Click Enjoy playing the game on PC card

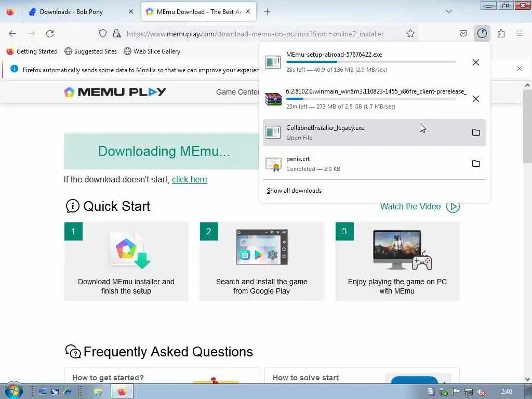397,261
